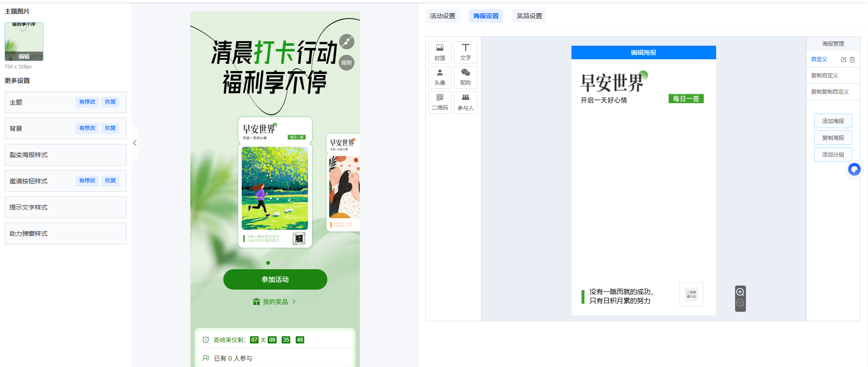
Task: Expand the 提示文字样式 settings row
Action: [x=65, y=207]
